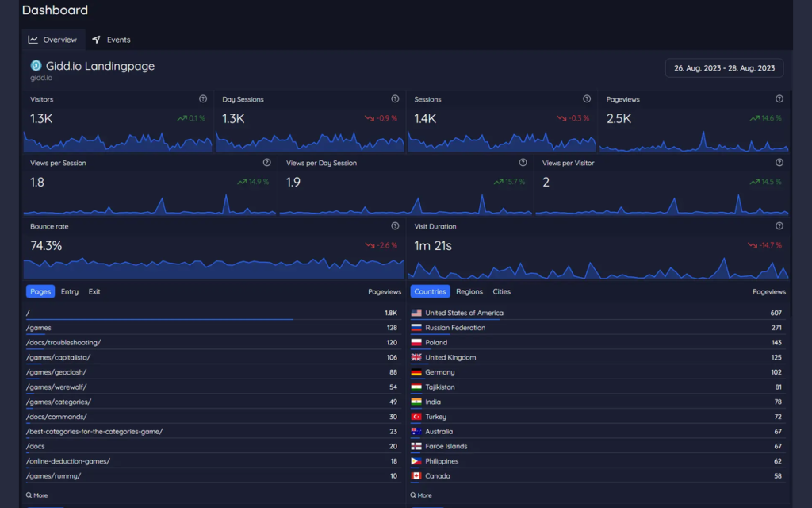
Task: Click the 607 pageviews value for United States
Action: click(x=776, y=313)
